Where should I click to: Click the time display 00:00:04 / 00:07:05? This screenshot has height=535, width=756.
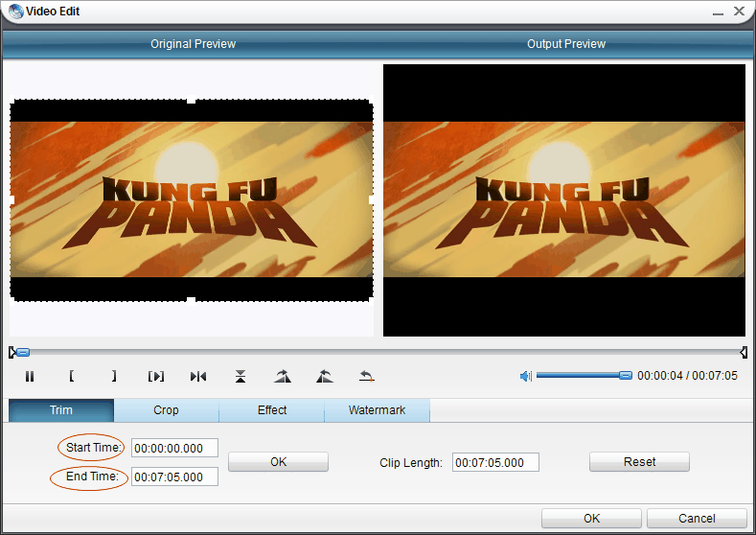point(687,376)
